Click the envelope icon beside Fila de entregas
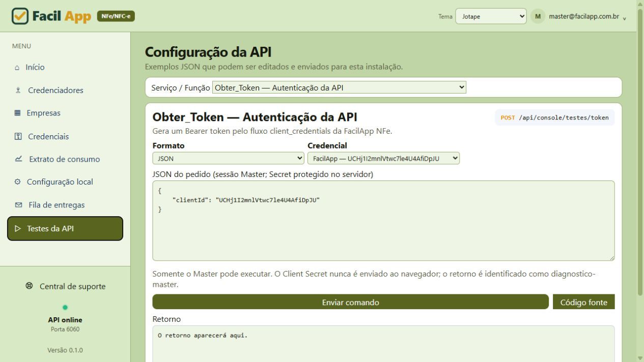644x362 pixels. click(19, 205)
